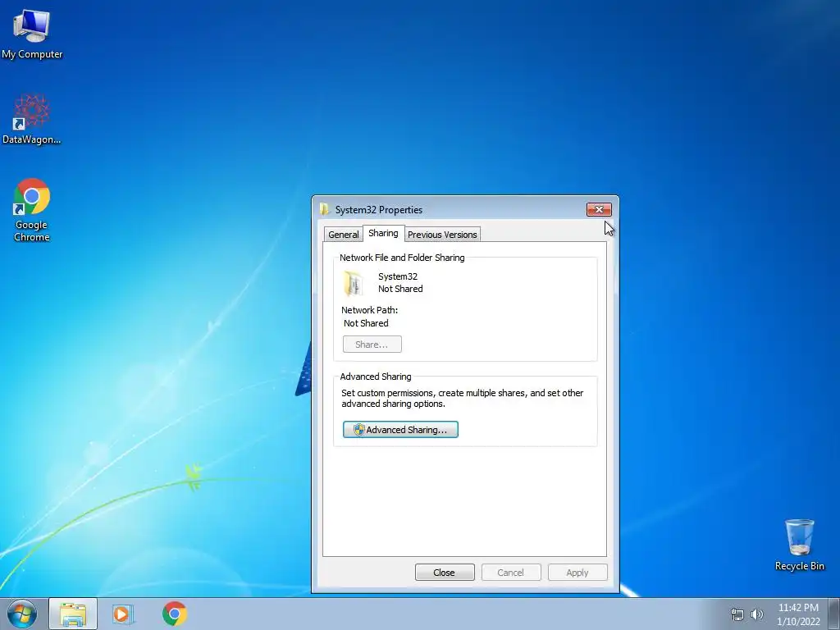Image resolution: width=840 pixels, height=630 pixels.
Task: Click the folder icon in the properties title bar
Action: 325,209
